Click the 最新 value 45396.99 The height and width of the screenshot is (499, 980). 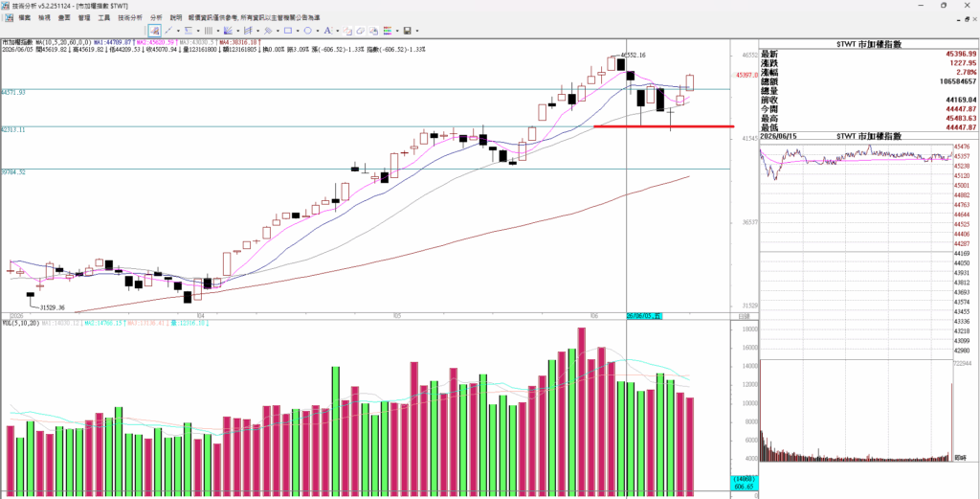(961, 55)
